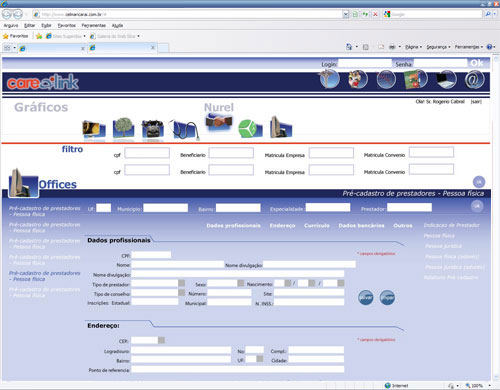Click the CPF field under Dados profissionais

click(x=151, y=255)
